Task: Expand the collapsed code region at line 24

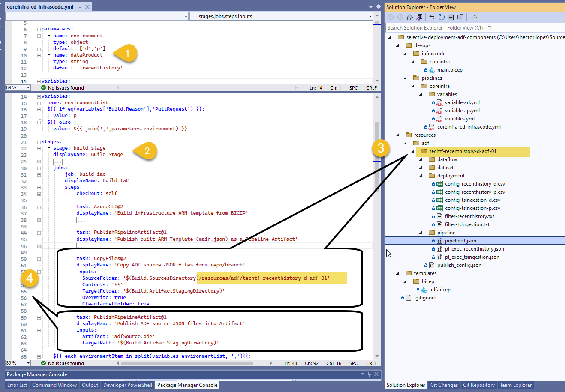Action: [39, 161]
